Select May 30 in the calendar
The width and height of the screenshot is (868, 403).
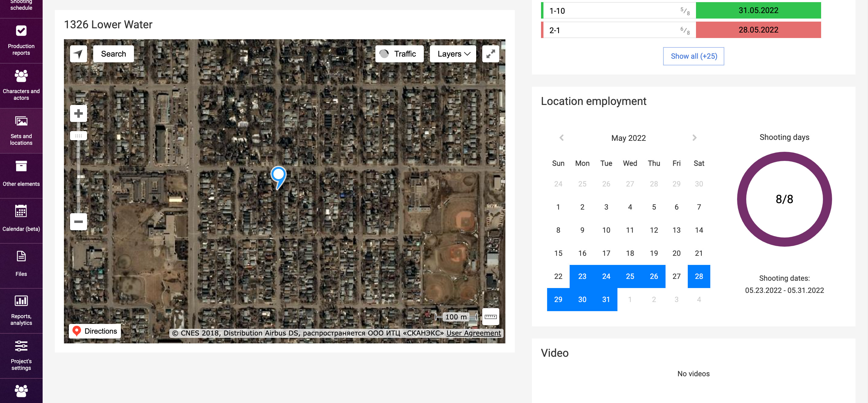tap(582, 299)
